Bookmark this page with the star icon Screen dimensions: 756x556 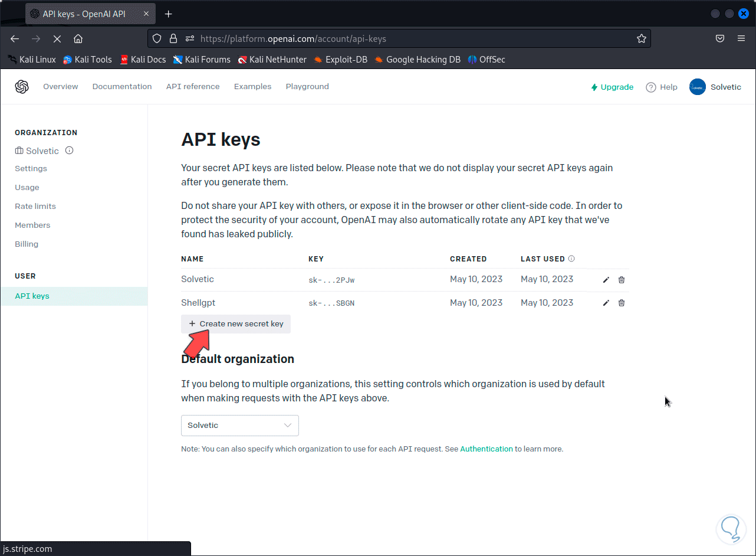[642, 38]
